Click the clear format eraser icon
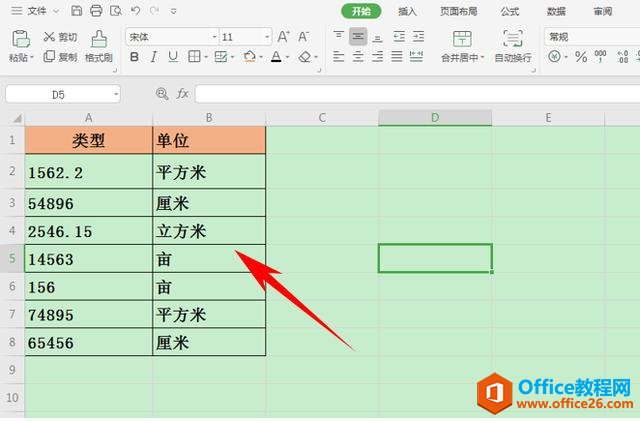640x421 pixels. click(304, 57)
